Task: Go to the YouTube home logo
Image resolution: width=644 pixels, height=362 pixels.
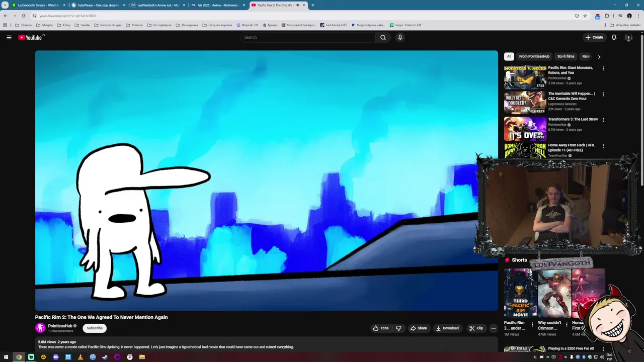Action: (x=31, y=37)
